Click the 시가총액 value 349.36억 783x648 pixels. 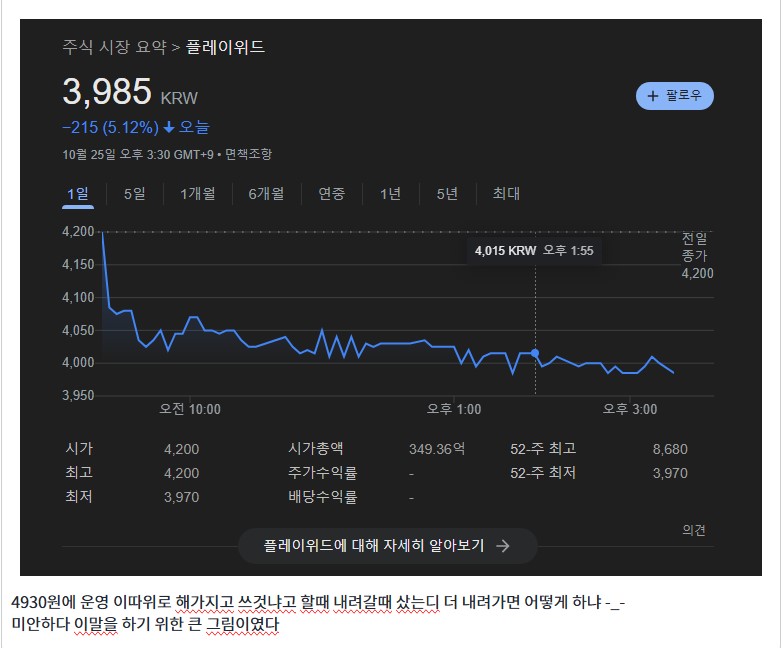coord(437,449)
